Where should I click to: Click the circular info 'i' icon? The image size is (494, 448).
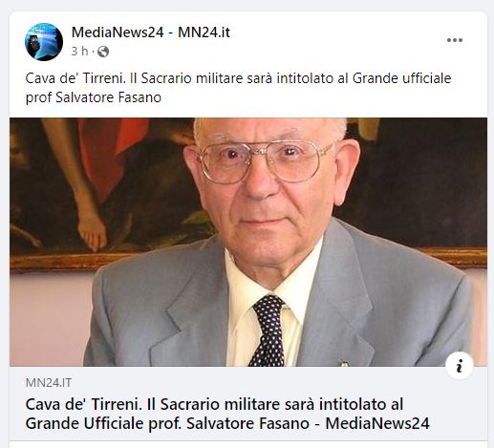pyautogui.click(x=460, y=366)
